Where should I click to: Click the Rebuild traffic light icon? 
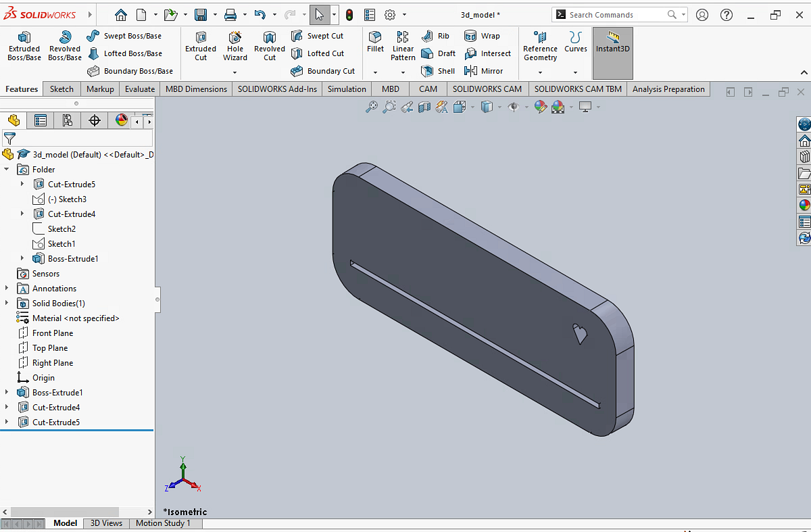[349, 15]
